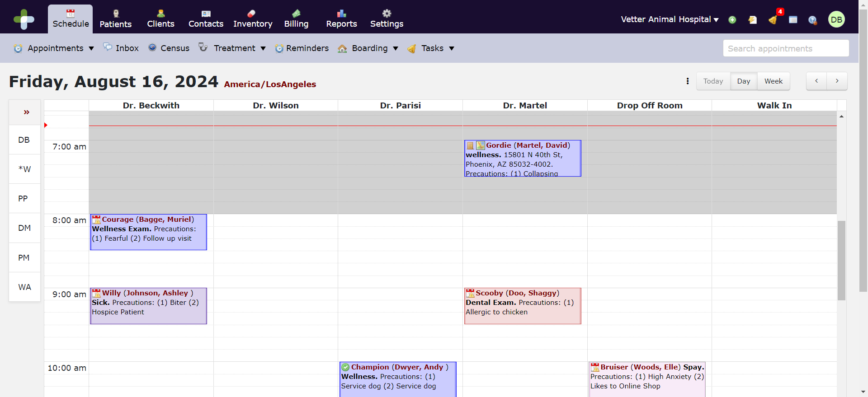Click the clinic plus logo icon

24,19
